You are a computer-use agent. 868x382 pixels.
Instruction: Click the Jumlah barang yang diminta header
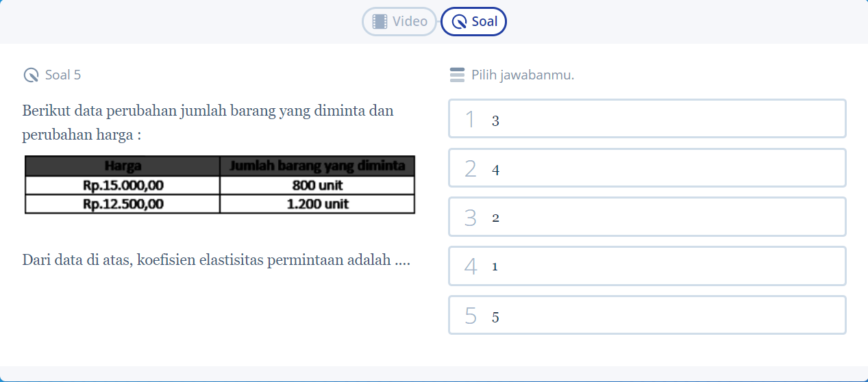317,166
